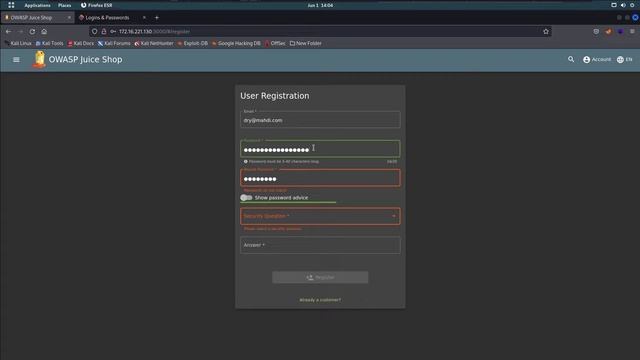The image size is (640, 360).
Task: Click the User Registration heading text
Action: point(275,96)
